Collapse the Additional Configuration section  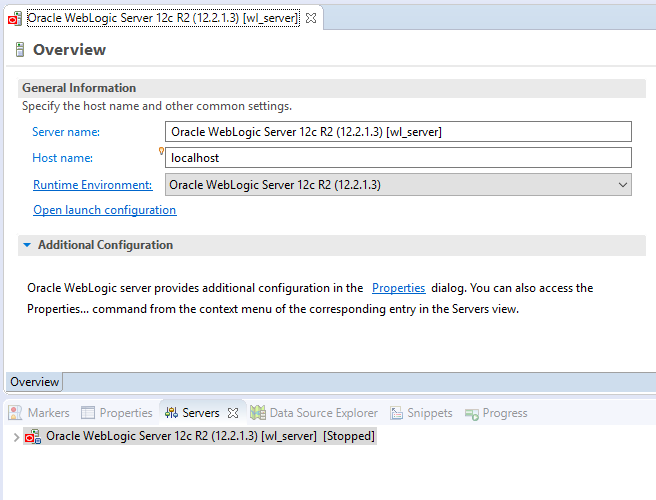27,245
